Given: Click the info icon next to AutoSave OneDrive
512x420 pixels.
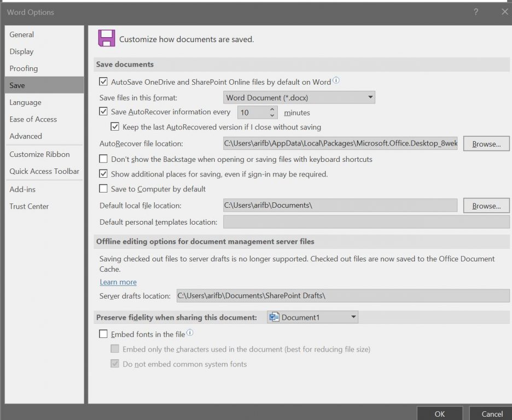Looking at the screenshot, I should (336, 80).
